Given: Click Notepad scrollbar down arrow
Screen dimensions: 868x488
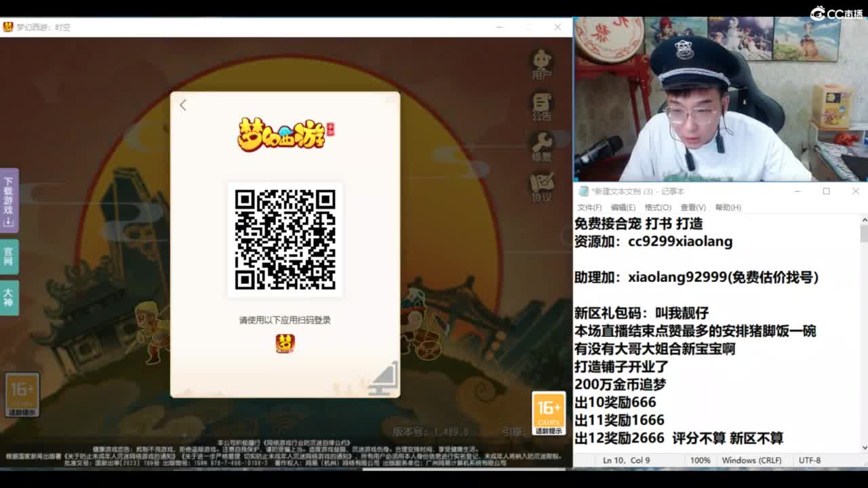Looking at the screenshot, I should point(863,447).
